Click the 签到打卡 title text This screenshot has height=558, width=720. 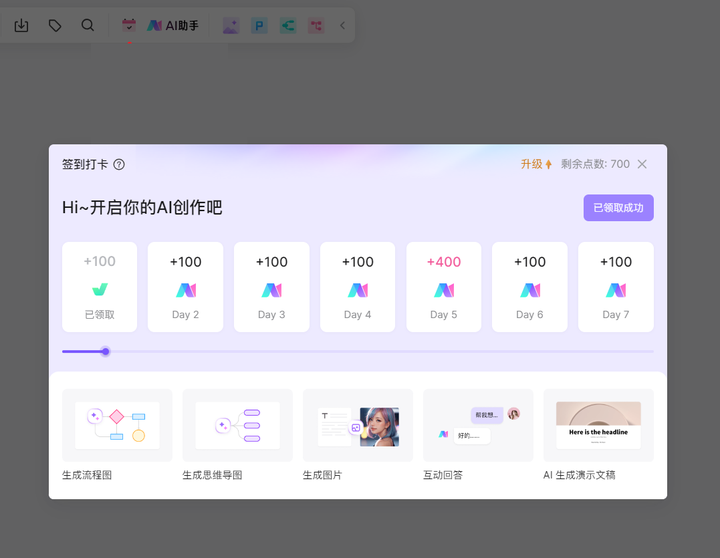[85, 164]
